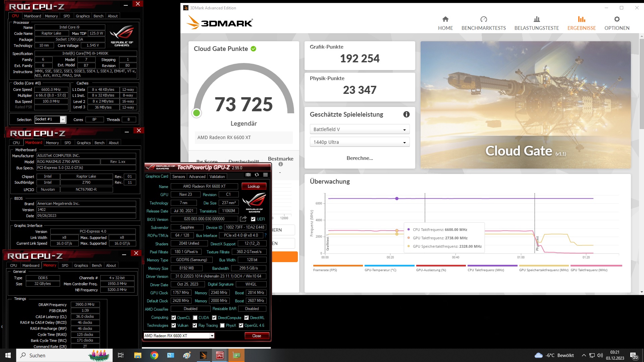Image resolution: width=644 pixels, height=362 pixels.
Task: Switch to ROG CPU-Z taskbar icon
Action: [220, 355]
